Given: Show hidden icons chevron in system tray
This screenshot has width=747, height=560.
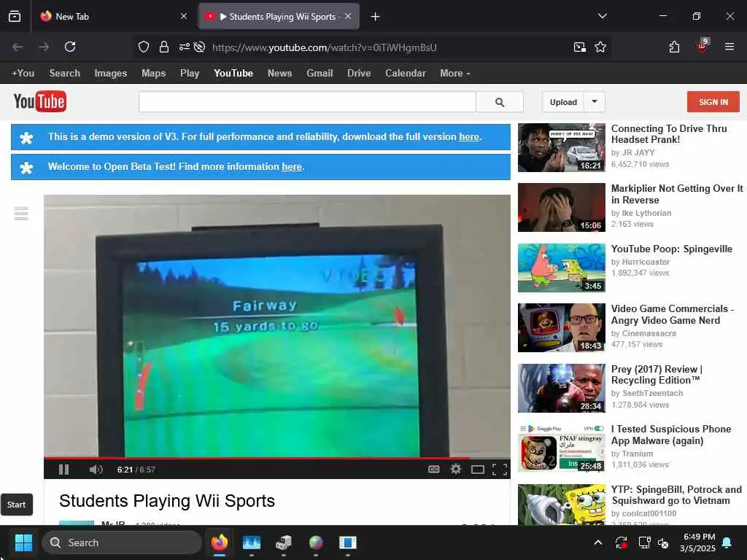Looking at the screenshot, I should [598, 542].
